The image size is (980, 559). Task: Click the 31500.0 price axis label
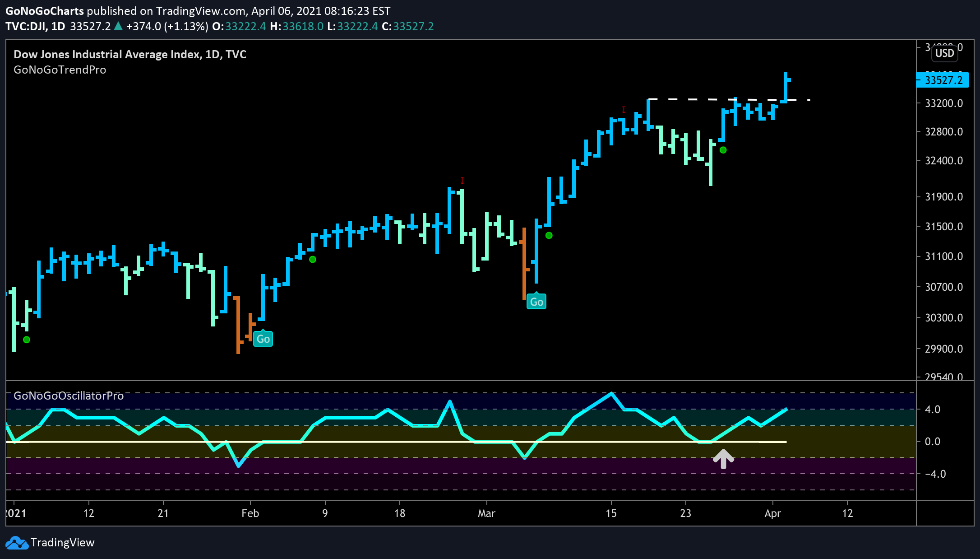pos(944,227)
